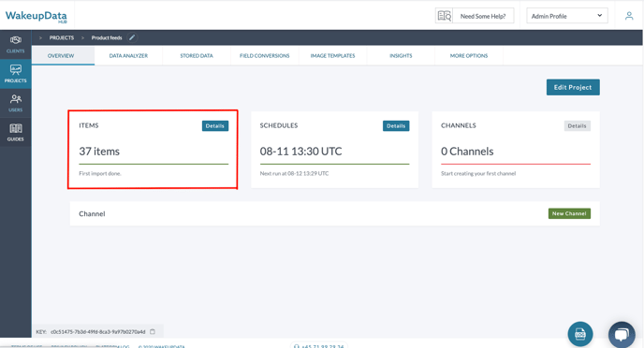Screen dimensions: 644x348
Task: Expand the Admin Profile dropdown
Action: pos(567,16)
